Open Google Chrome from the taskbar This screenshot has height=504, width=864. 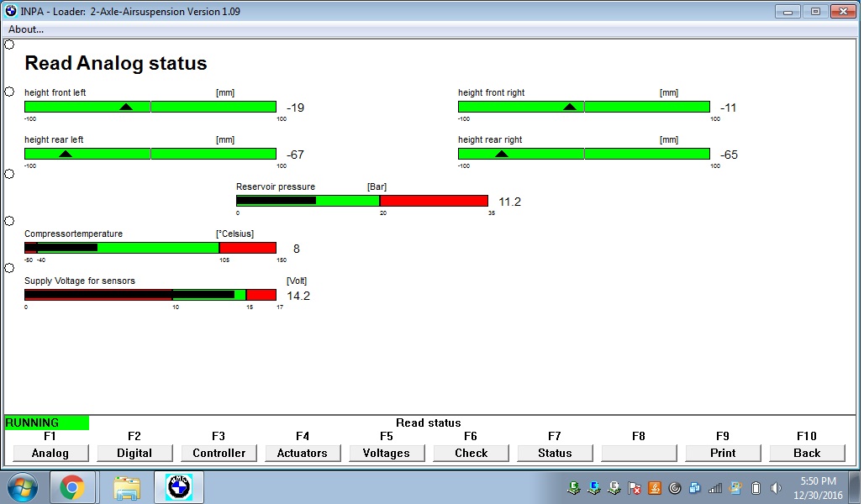[x=72, y=486]
